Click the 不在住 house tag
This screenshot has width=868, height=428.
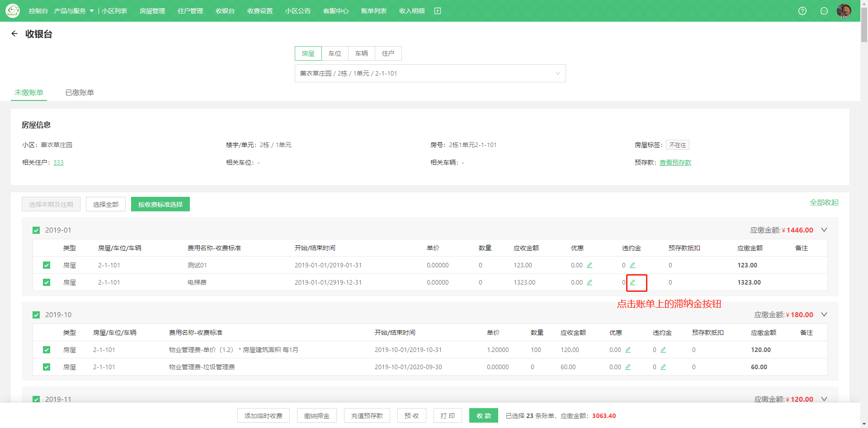[678, 145]
